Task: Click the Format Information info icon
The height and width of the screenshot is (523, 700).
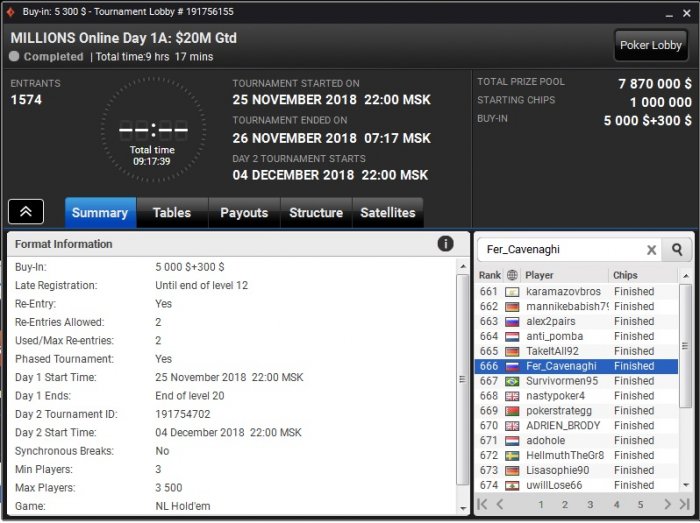Action: click(x=445, y=244)
